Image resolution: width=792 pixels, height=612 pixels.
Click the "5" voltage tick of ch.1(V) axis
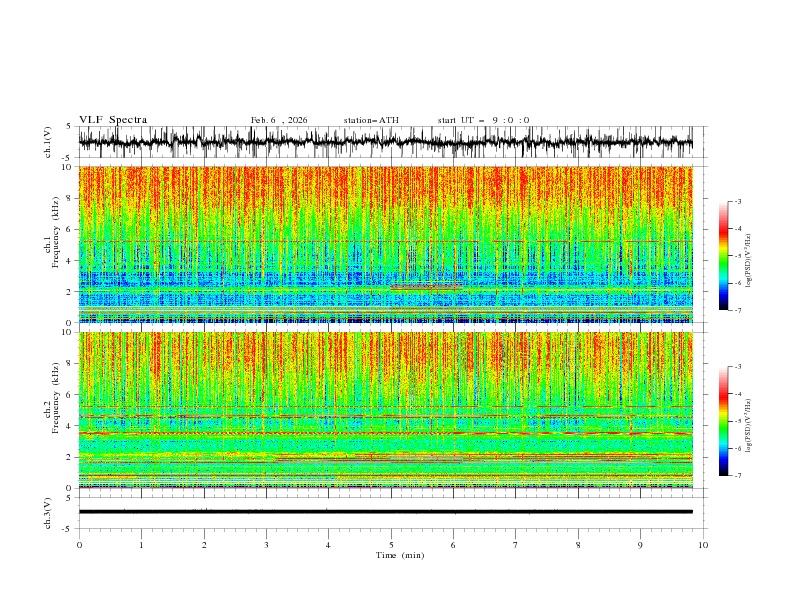(x=69, y=126)
